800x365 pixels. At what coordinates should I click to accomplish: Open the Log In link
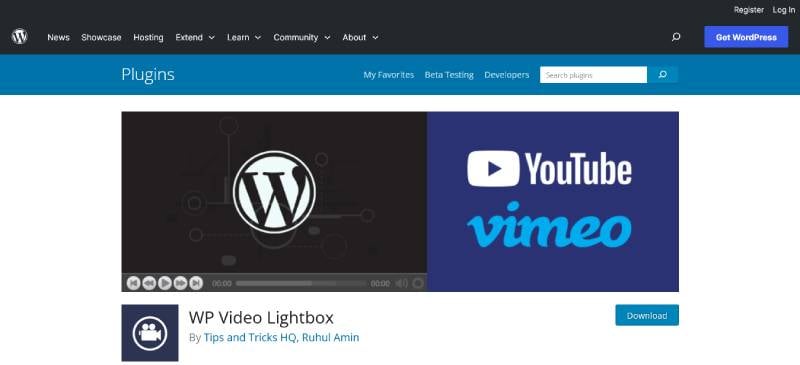783,10
